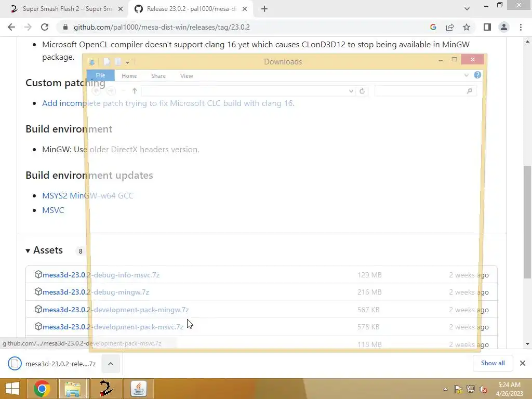Viewport: 532px width, 399px height.
Task: Open Super Smash Flash 2 taskbar icon
Action: pos(106,389)
